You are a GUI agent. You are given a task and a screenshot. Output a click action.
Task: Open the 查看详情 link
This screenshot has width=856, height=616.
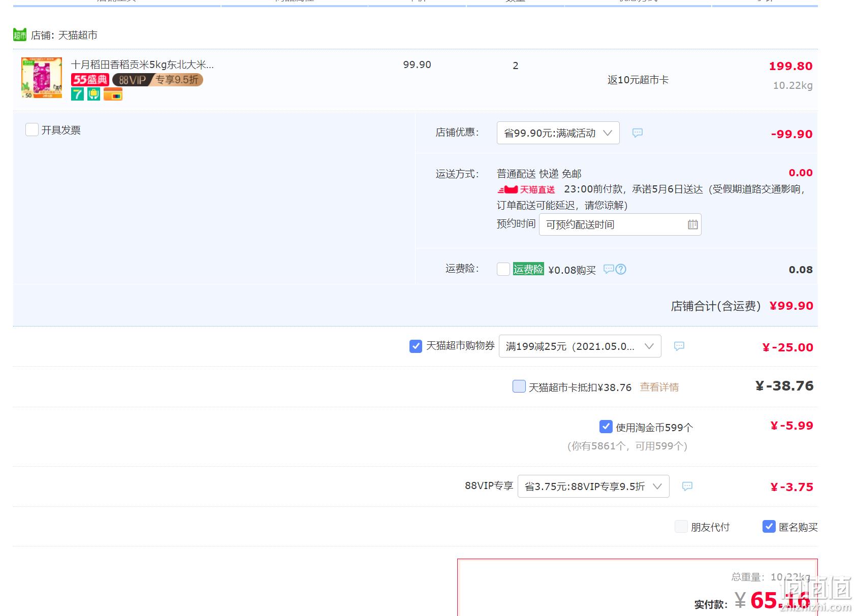tap(659, 387)
